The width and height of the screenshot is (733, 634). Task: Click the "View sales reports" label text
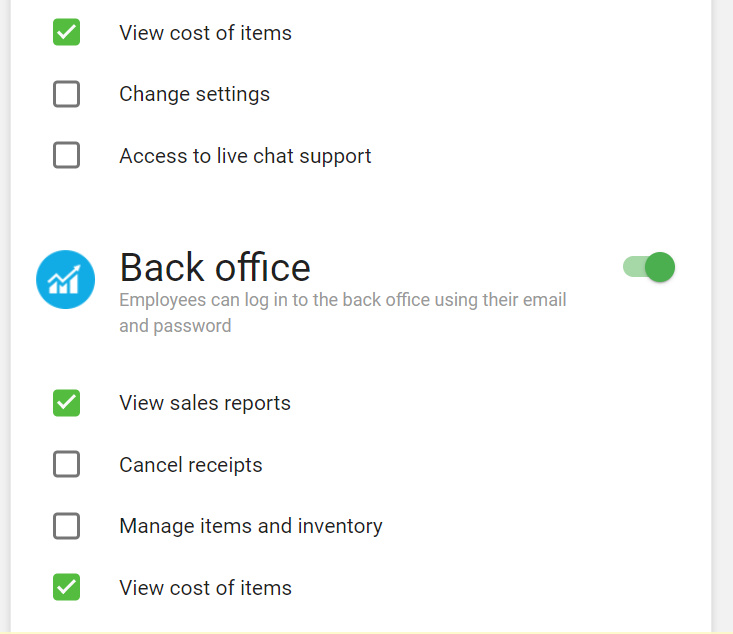pyautogui.click(x=205, y=403)
